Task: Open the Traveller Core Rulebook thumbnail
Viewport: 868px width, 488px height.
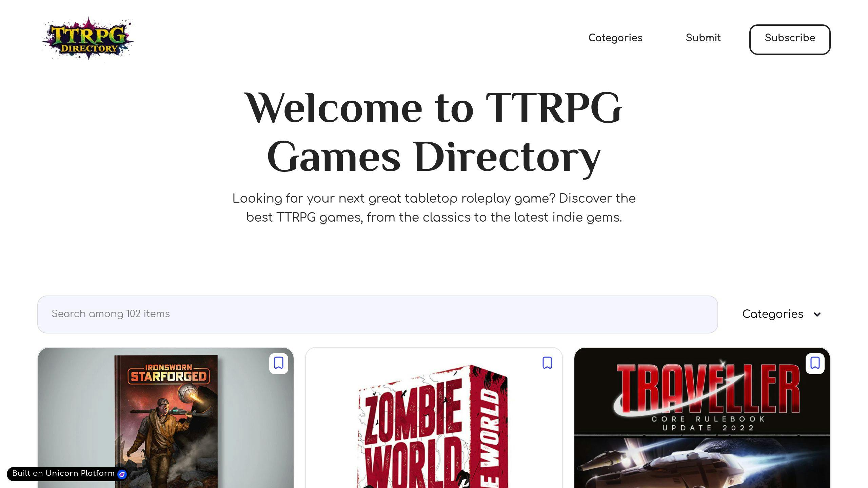Action: [702, 418]
